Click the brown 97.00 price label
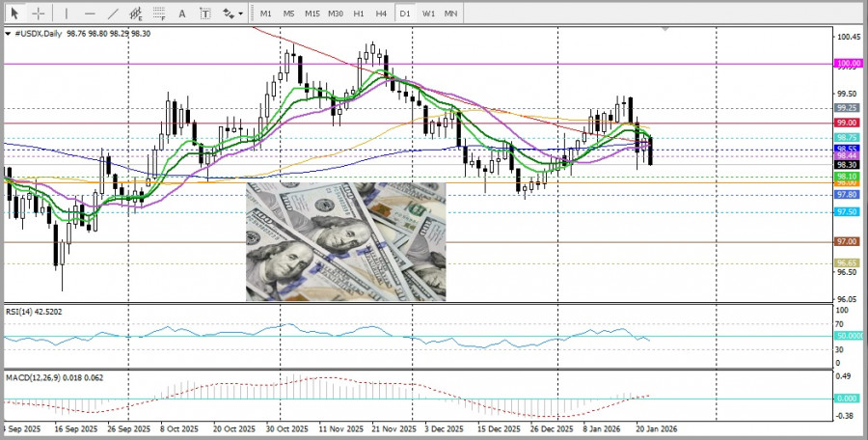Screen dimensions: 868x440 tap(847, 241)
